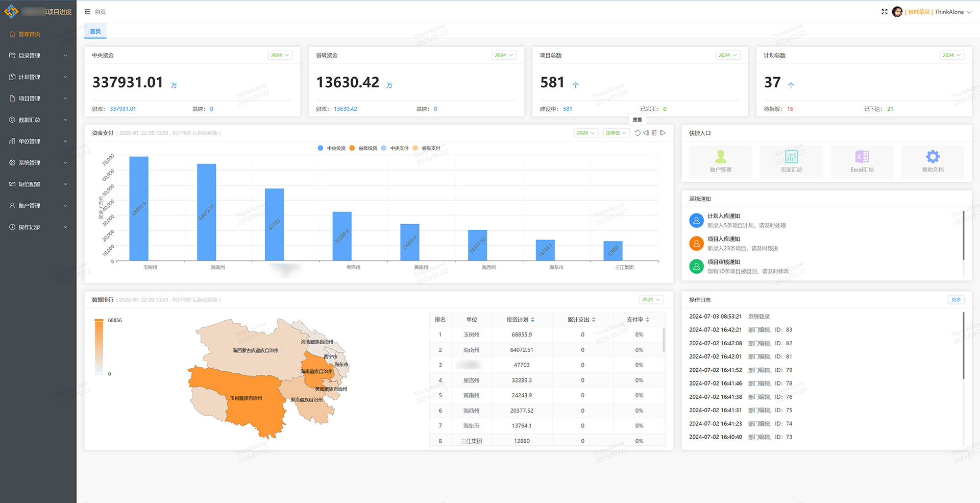Open the 按单位 grouping dropdown
Screen dimensions: 980x503
pyautogui.click(x=616, y=133)
